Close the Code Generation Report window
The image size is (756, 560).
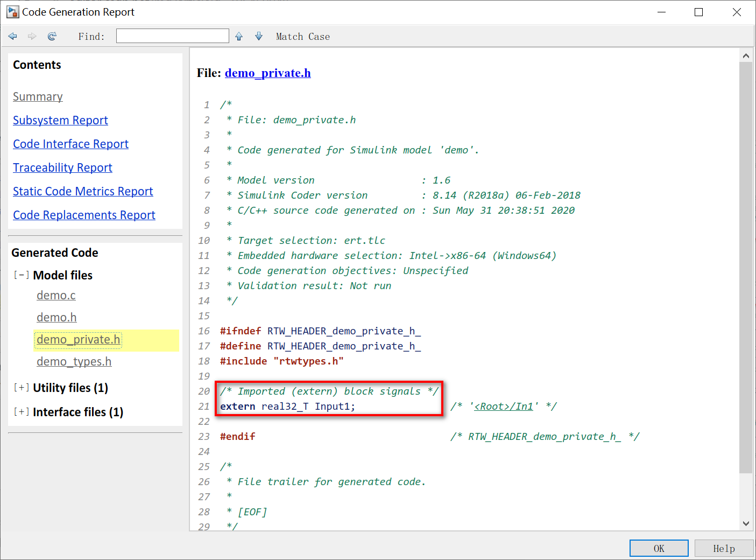[x=737, y=12]
